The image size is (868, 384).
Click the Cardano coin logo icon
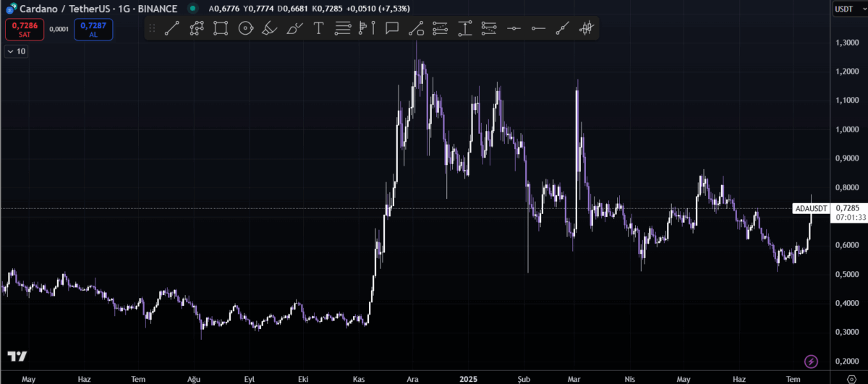pos(11,9)
